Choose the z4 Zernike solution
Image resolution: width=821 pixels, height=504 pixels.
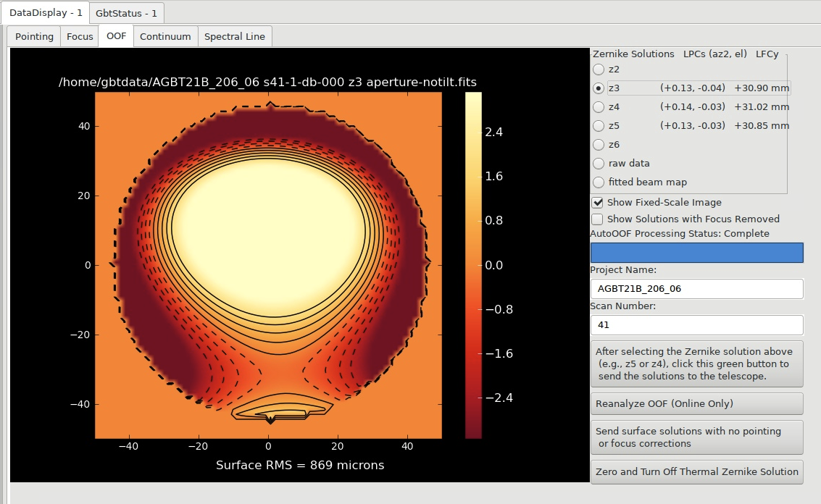599,106
